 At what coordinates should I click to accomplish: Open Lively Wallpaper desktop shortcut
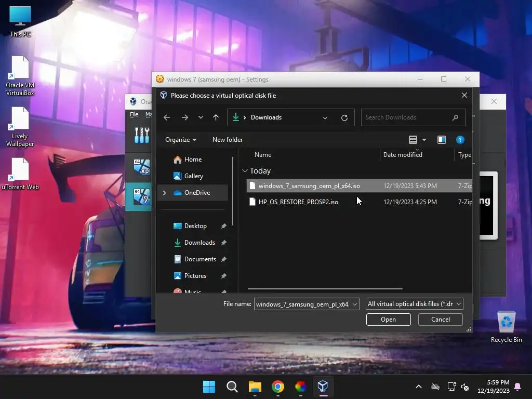tap(20, 127)
